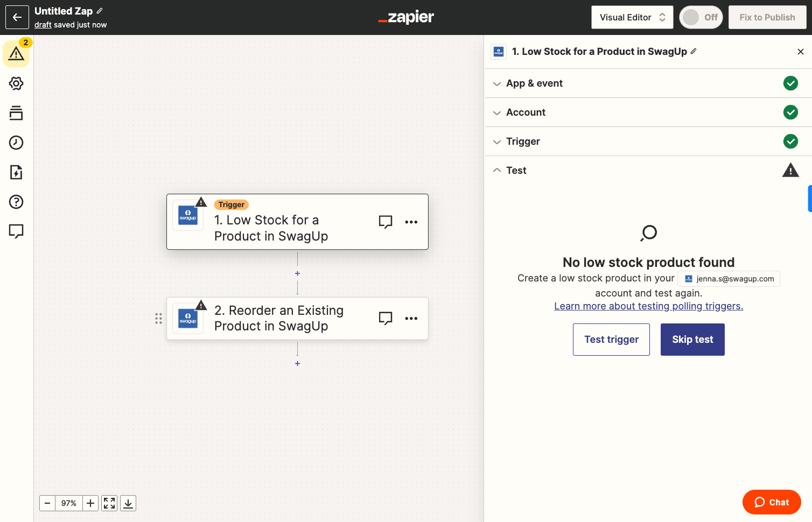Click the jenna.s@swagup.com account chip
This screenshot has width=812, height=522.
click(729, 279)
